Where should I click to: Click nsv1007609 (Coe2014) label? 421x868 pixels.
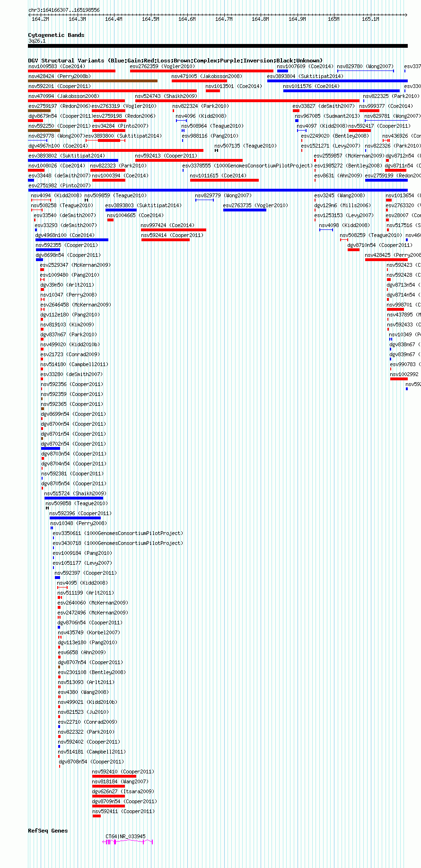tap(305, 66)
